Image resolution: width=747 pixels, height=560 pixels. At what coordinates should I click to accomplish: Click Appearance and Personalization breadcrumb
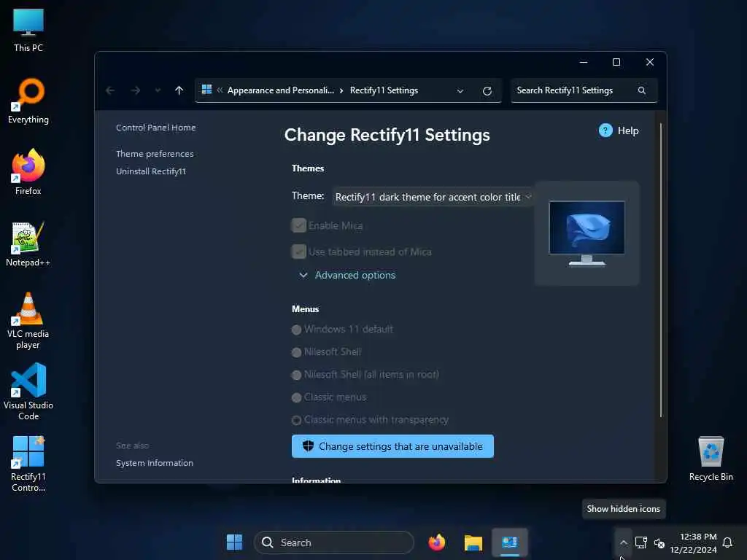pos(281,90)
